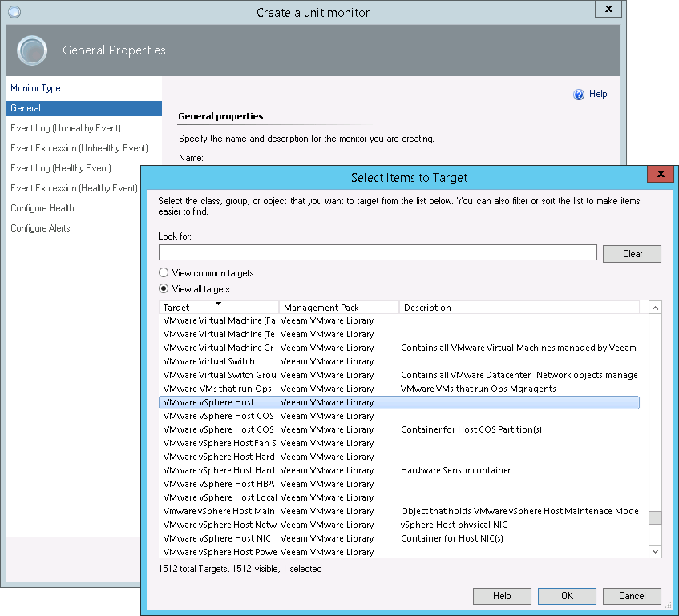Sort by the Target column header

pos(219,307)
